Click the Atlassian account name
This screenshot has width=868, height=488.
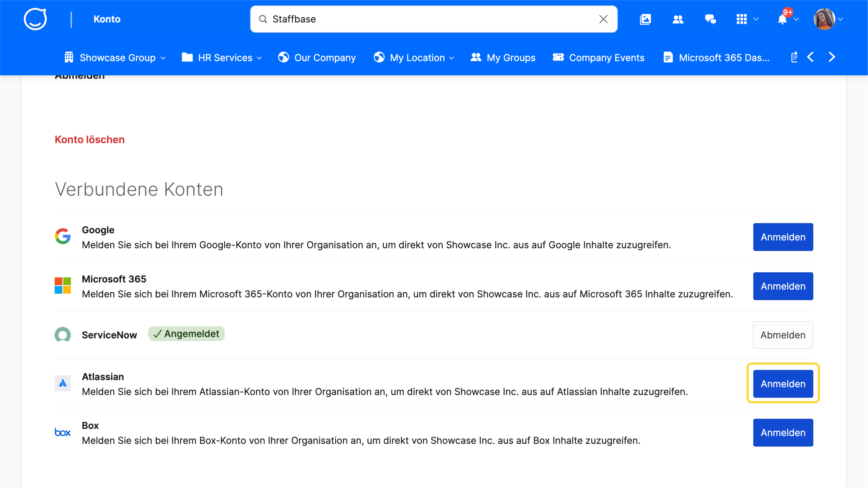coord(103,377)
